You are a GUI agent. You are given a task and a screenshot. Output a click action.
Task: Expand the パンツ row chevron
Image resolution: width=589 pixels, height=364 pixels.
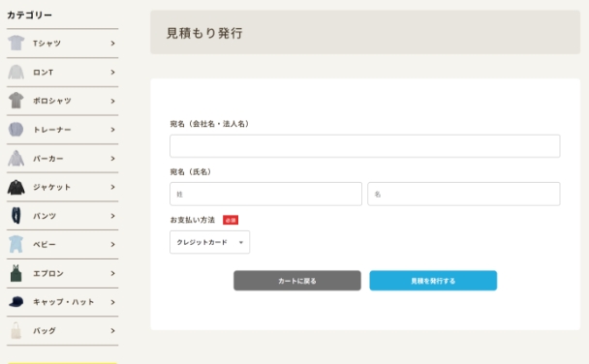tap(112, 216)
